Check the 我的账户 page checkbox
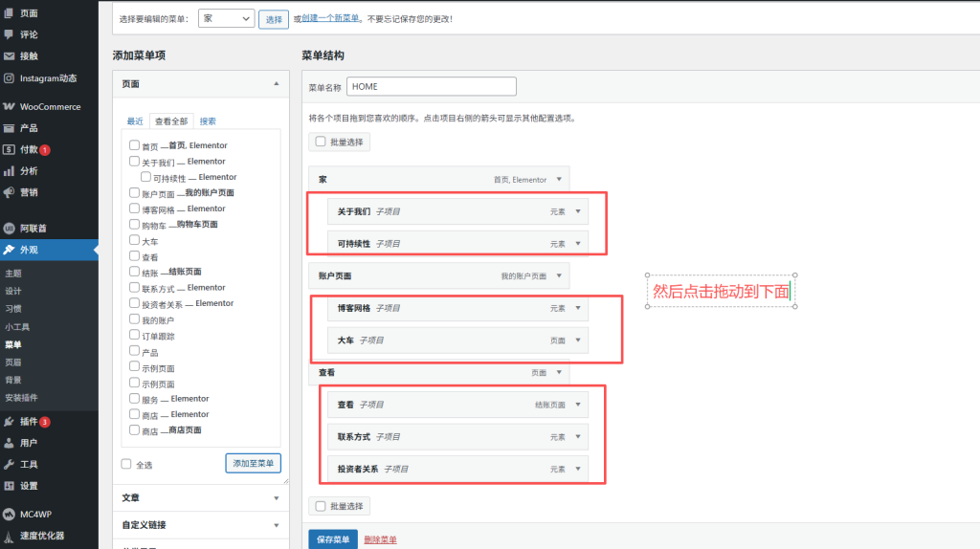The height and width of the screenshot is (549, 980). pos(134,318)
